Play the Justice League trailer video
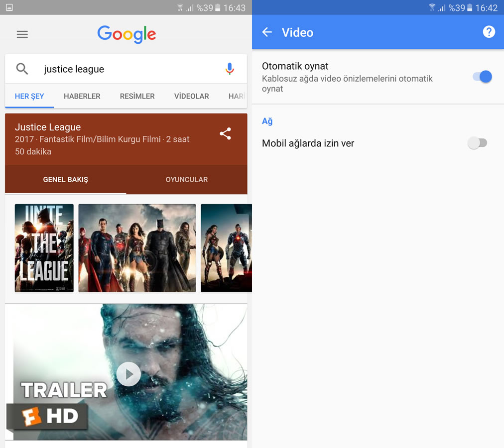The height and width of the screenshot is (448, 504). pyautogui.click(x=128, y=374)
